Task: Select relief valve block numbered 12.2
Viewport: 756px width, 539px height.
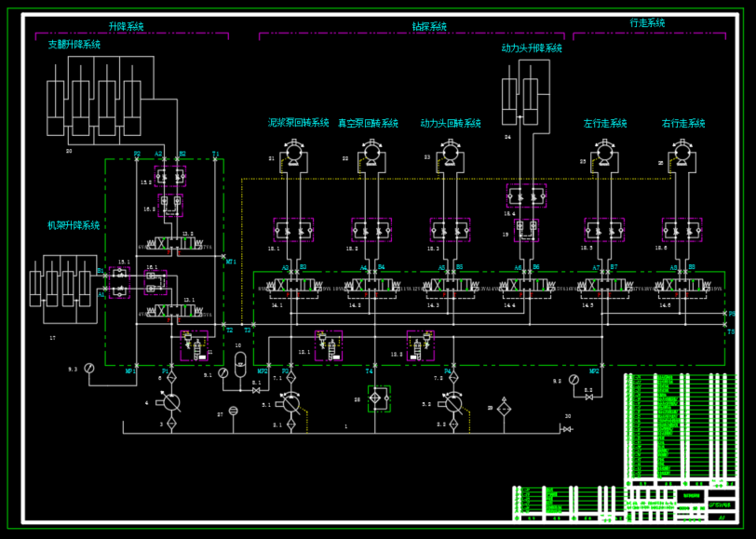Action: coord(421,345)
